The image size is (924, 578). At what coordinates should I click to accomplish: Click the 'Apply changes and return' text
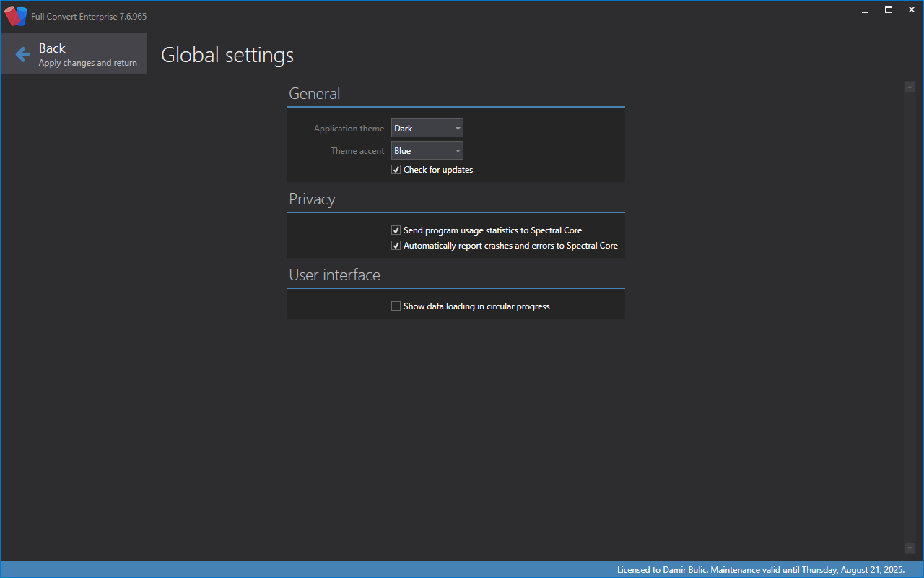point(87,63)
